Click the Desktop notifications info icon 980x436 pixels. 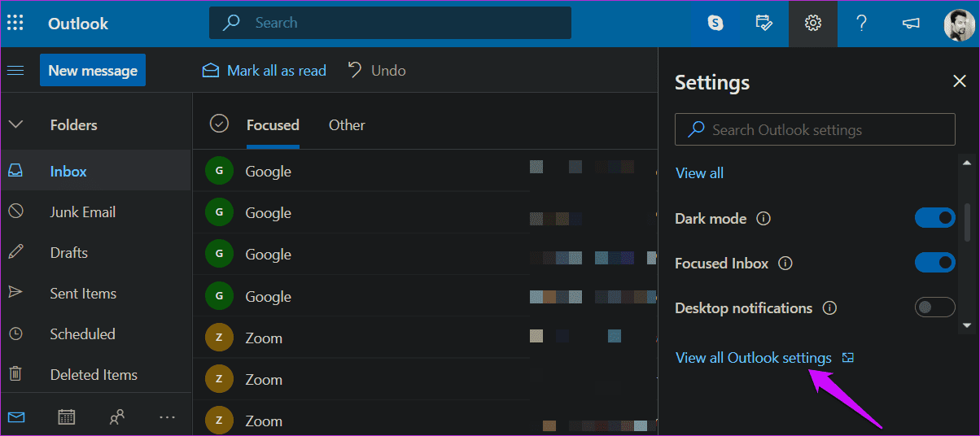pyautogui.click(x=829, y=308)
